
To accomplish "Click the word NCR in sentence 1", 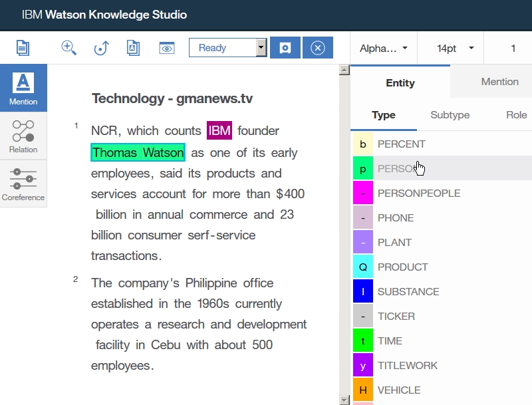I will click(x=106, y=130).
